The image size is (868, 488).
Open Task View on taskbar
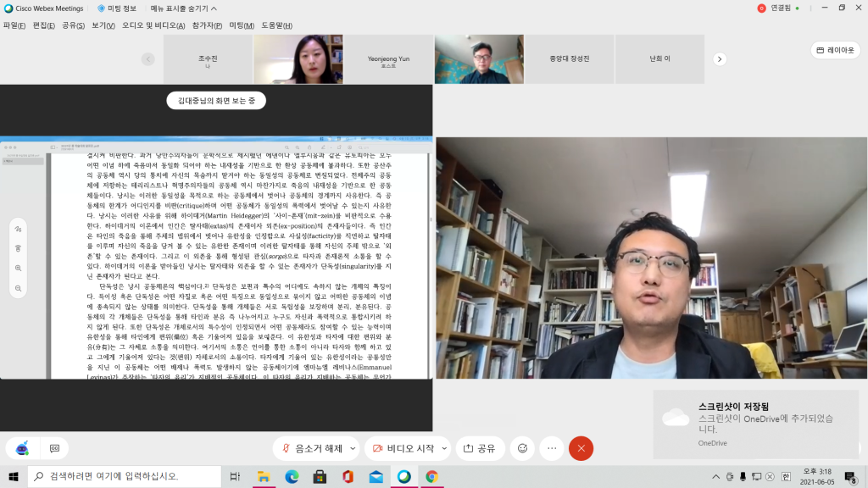235,476
